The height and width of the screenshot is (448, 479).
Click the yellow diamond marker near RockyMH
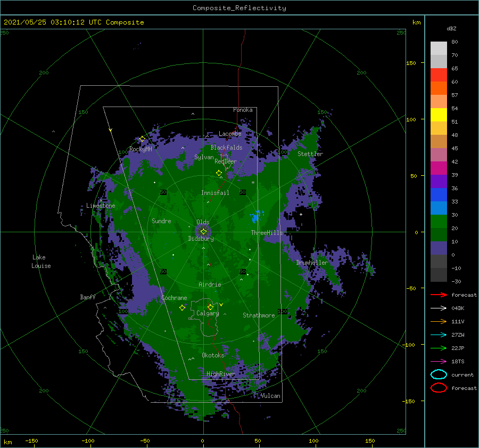click(142, 139)
